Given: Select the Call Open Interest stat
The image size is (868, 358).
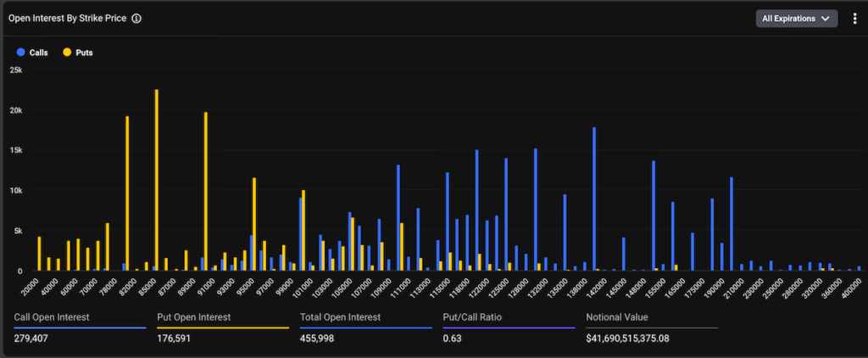Looking at the screenshot, I should 52,317.
